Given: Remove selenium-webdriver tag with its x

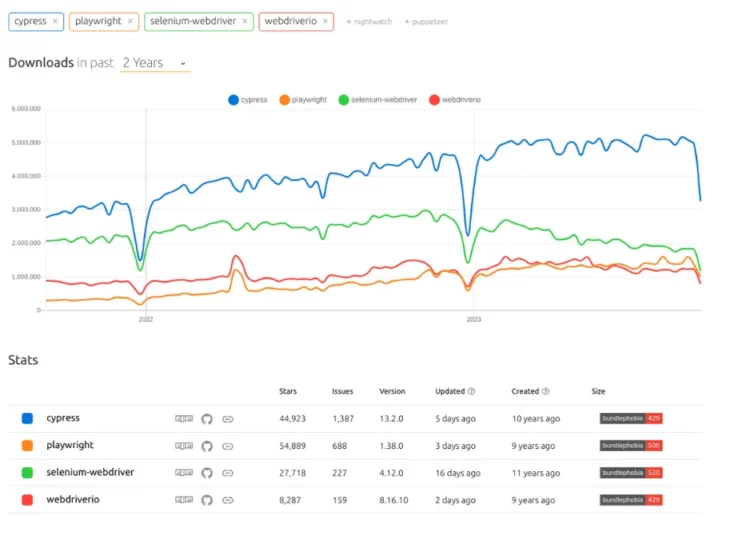Looking at the screenshot, I should coord(244,22).
